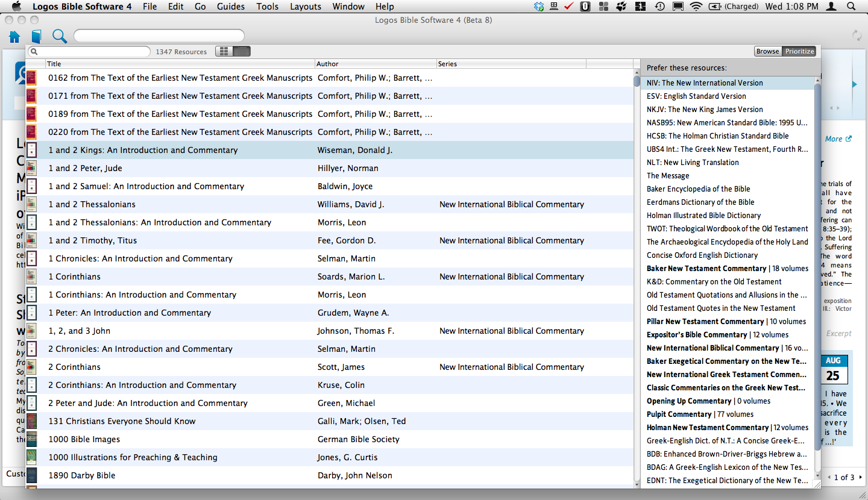Select '1 and 2 Peter, Jude' row
The image size is (868, 500).
tap(330, 168)
